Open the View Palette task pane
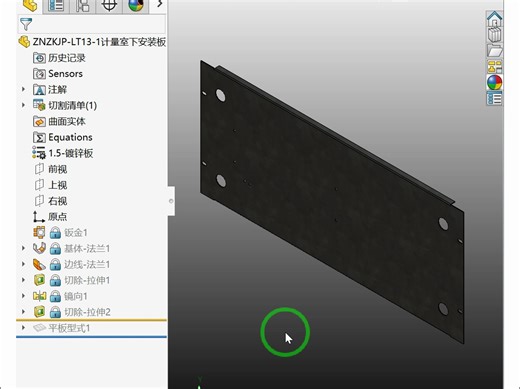This screenshot has height=389, width=520. (x=494, y=67)
